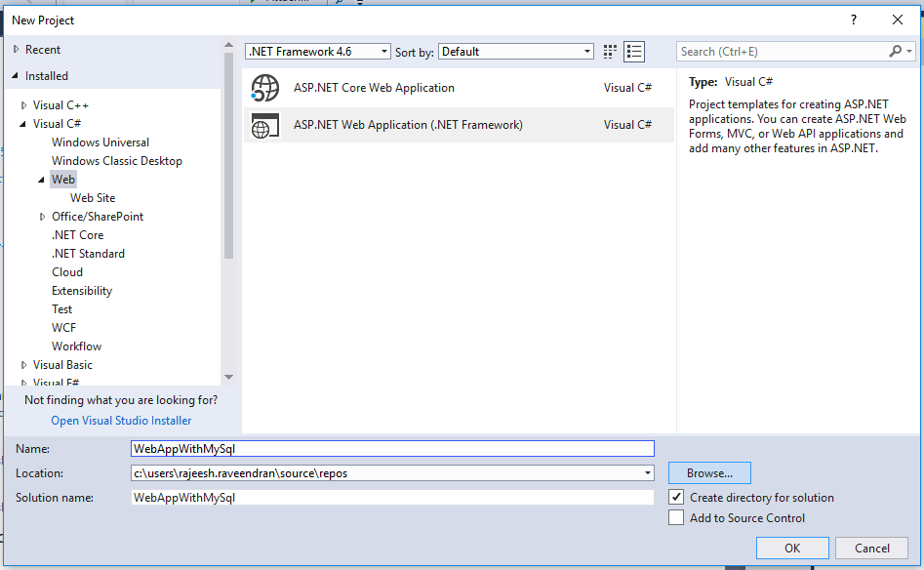Image resolution: width=924 pixels, height=570 pixels.
Task: Expand the Visual C++ tree node
Action: [24, 105]
